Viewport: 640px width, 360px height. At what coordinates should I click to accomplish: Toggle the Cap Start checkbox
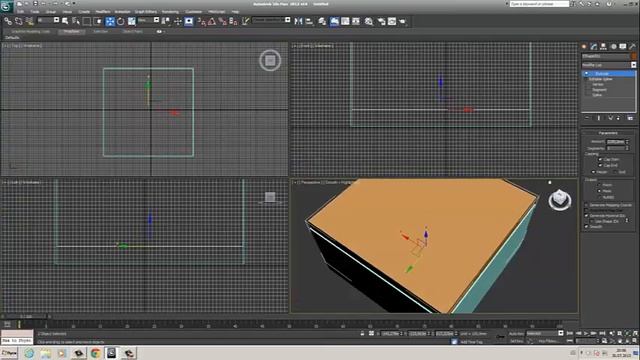point(600,159)
